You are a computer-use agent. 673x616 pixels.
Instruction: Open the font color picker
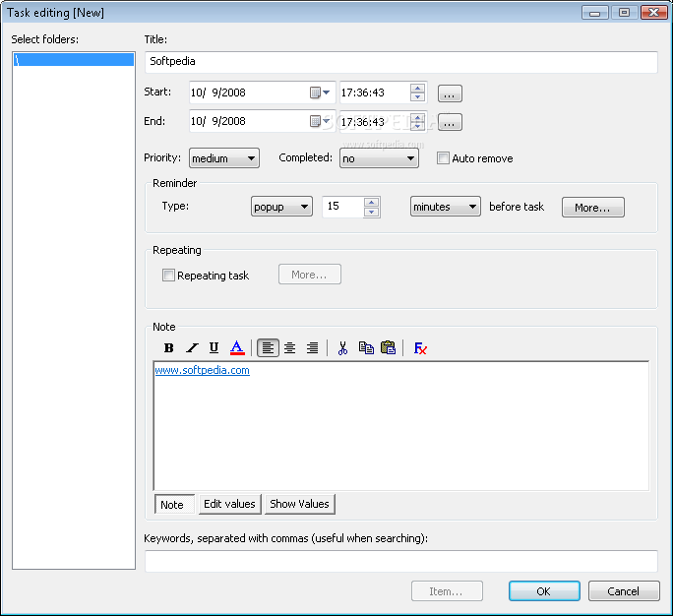click(237, 347)
